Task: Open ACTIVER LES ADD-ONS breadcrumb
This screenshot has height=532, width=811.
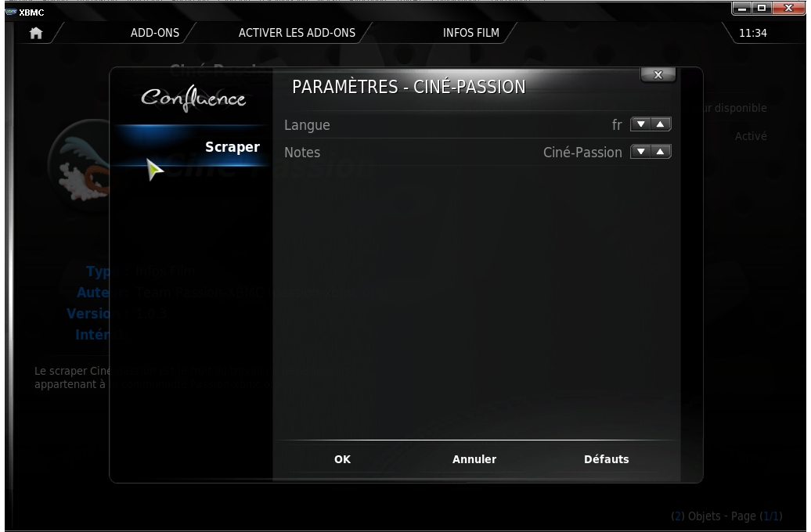Action: pyautogui.click(x=297, y=33)
